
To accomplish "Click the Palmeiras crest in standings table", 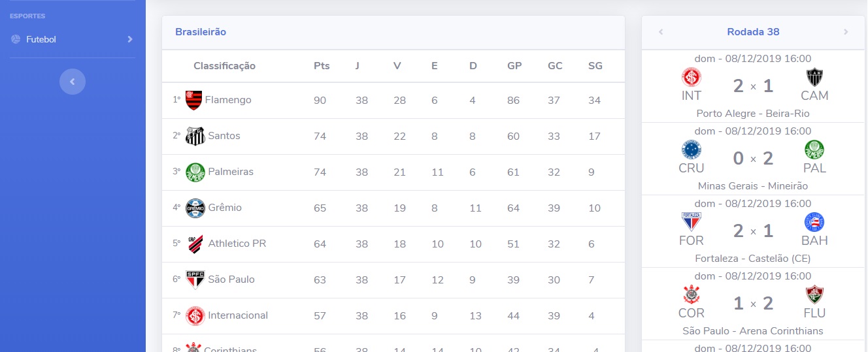I will click(x=195, y=172).
